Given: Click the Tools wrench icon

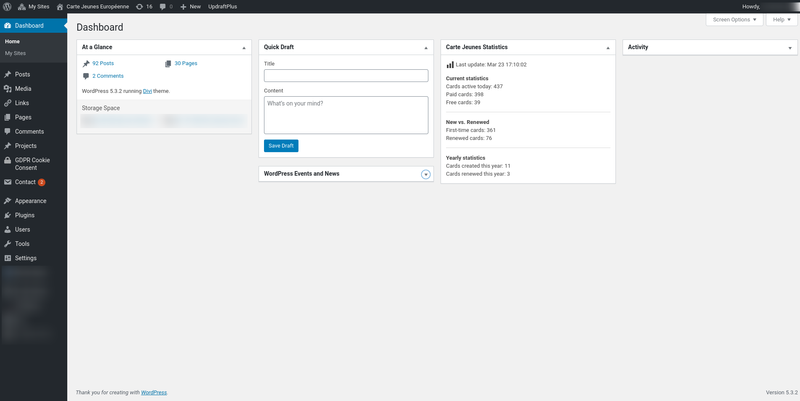Looking at the screenshot, I should [7, 244].
